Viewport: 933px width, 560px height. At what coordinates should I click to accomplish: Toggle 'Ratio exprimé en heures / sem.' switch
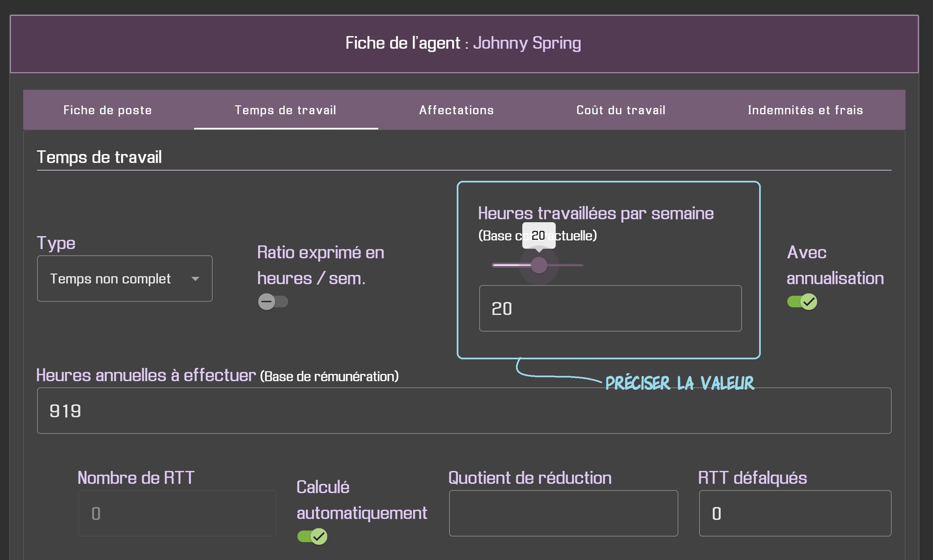(x=273, y=301)
